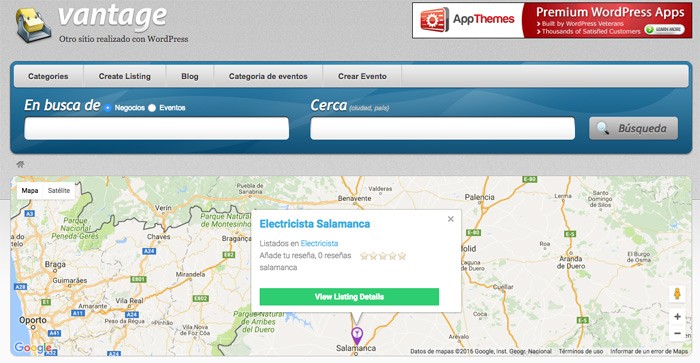Click Informar de un error de Maps

tap(649, 351)
